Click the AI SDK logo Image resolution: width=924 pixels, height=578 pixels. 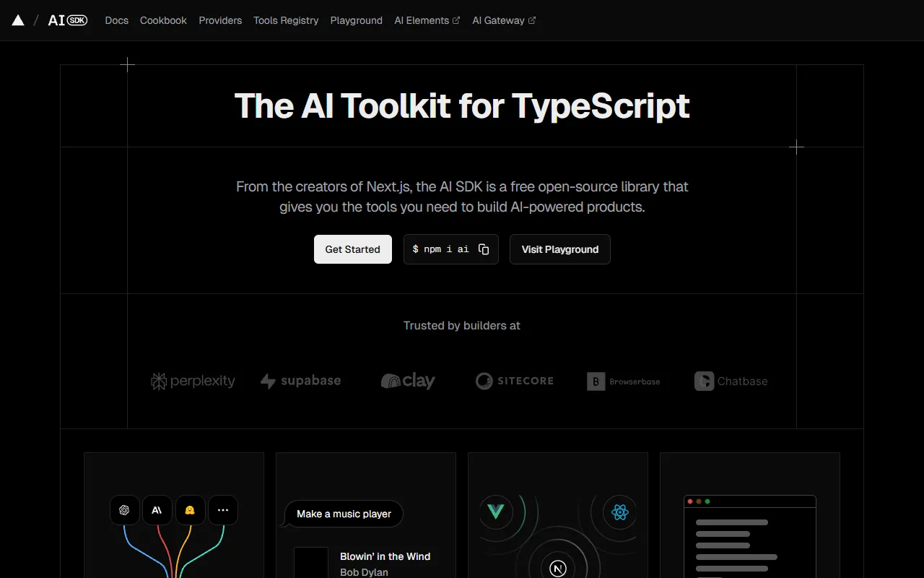67,20
